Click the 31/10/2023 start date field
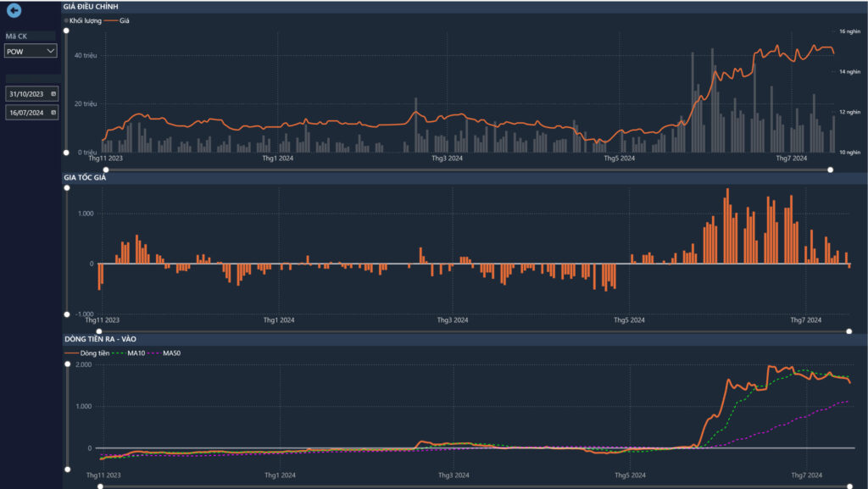Screen dimensions: 868x489 click(26, 94)
